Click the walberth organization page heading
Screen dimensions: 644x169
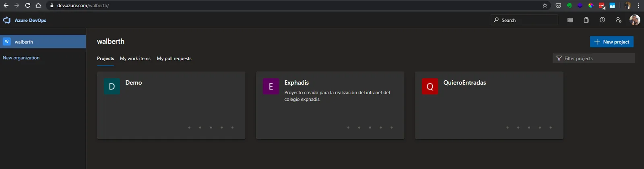point(111,42)
